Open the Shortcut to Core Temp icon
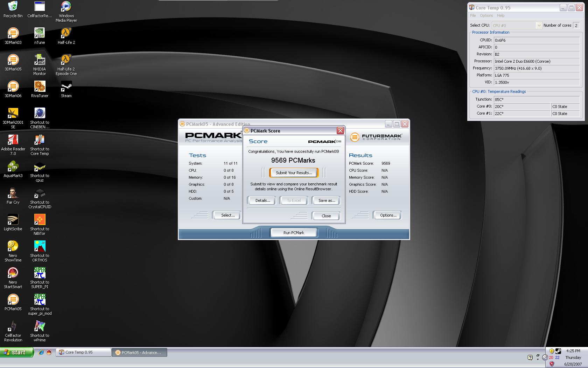The width and height of the screenshot is (588, 368). click(40, 145)
